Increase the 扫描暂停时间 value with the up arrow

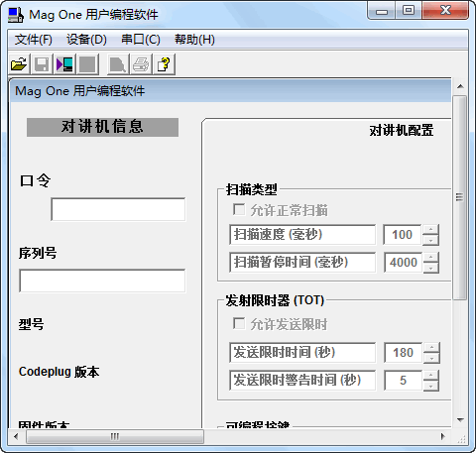[x=430, y=257]
